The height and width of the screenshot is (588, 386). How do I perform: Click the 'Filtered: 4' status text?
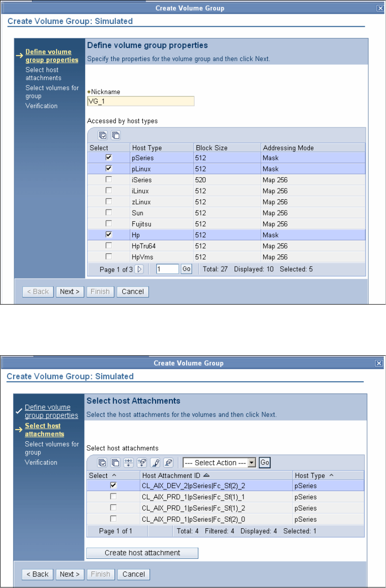point(221,531)
